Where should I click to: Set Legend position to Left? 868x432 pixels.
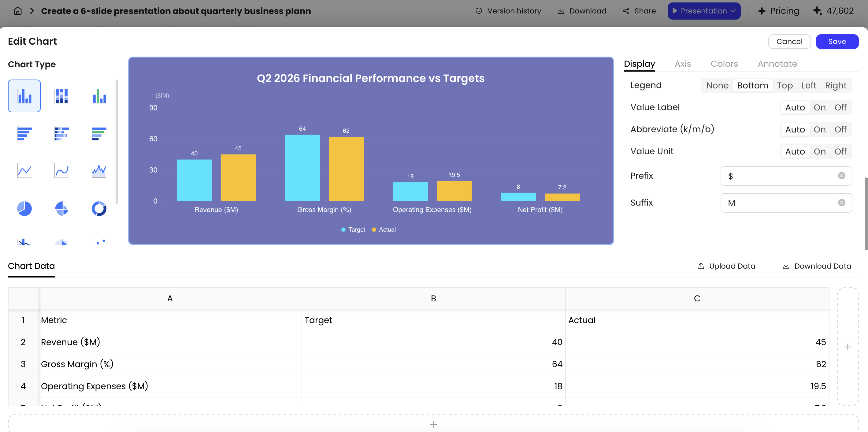pos(808,86)
